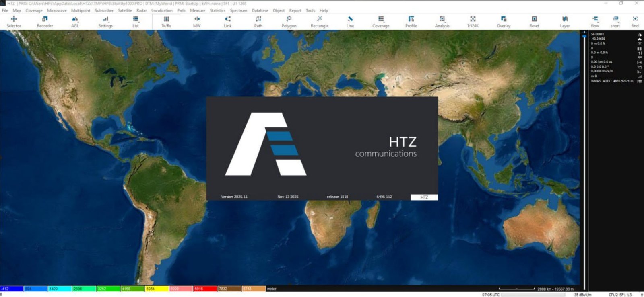Click the Path toolbar icon
Viewport: 644px width, 297px height.
point(258,22)
